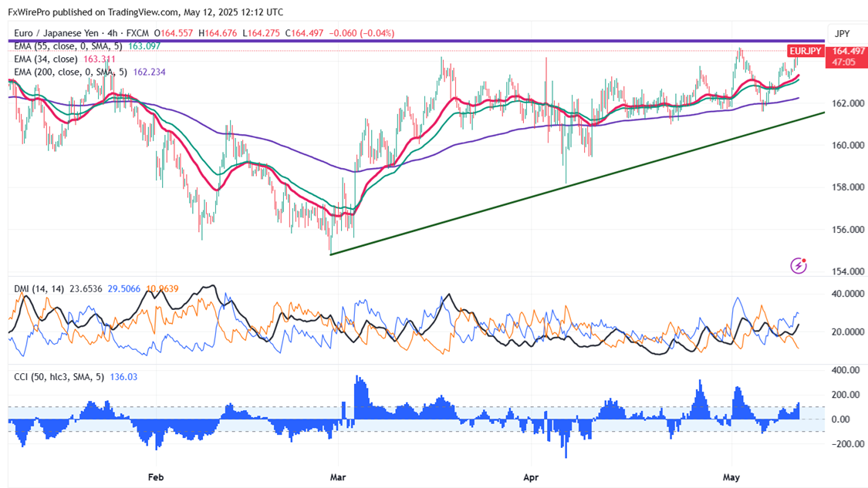
Task: Click the close price C164.497
Action: [x=304, y=33]
